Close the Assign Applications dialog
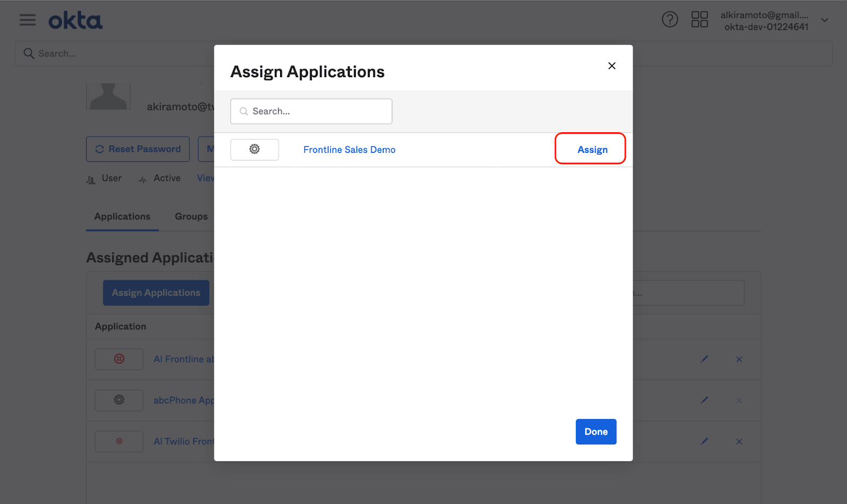The image size is (847, 504). 611,66
